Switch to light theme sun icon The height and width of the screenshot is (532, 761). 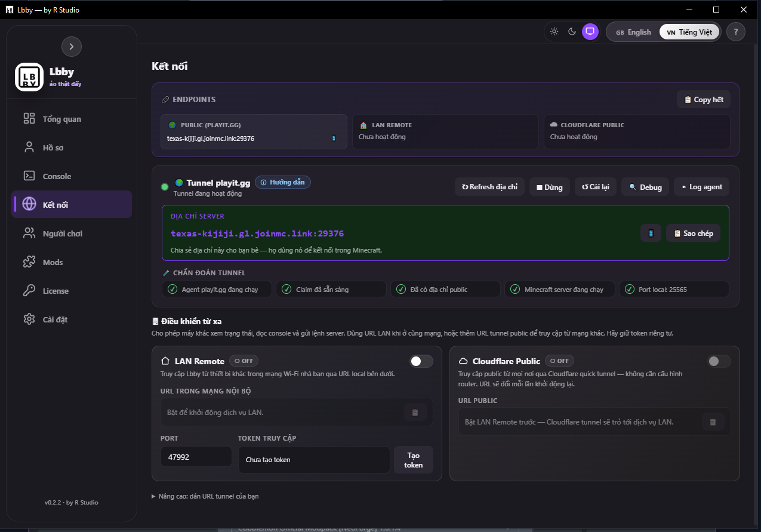coord(554,32)
